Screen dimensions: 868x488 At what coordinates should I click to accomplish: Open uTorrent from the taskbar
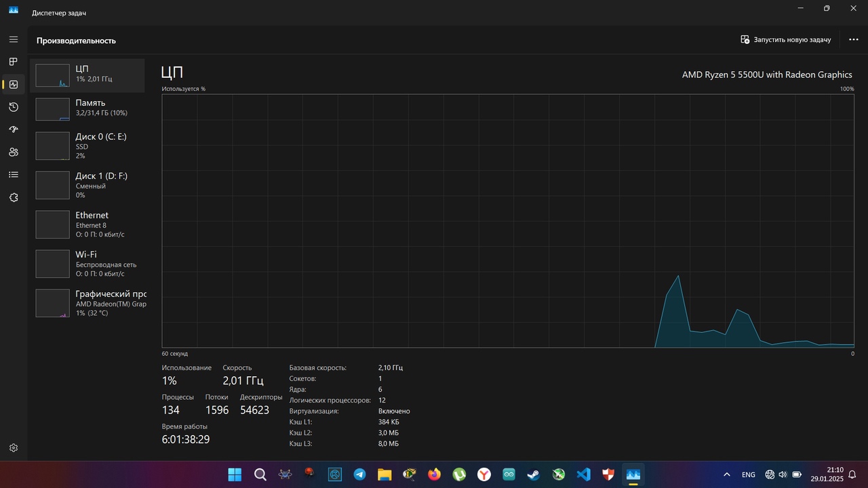[x=459, y=474]
